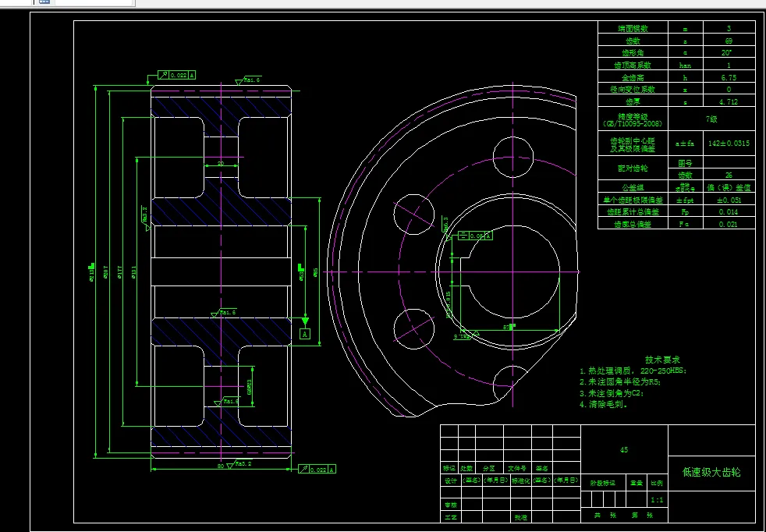
Task: Select the drawing title 低速级大齿轮
Action: pyautogui.click(x=711, y=473)
